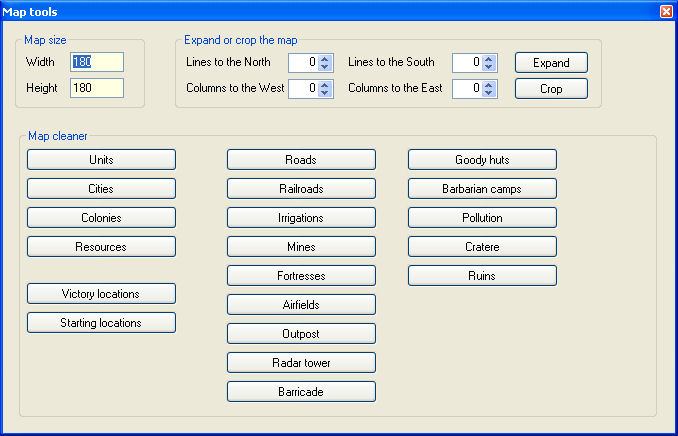Image resolution: width=678 pixels, height=436 pixels.
Task: Click the map Width input field
Action: tap(97, 62)
